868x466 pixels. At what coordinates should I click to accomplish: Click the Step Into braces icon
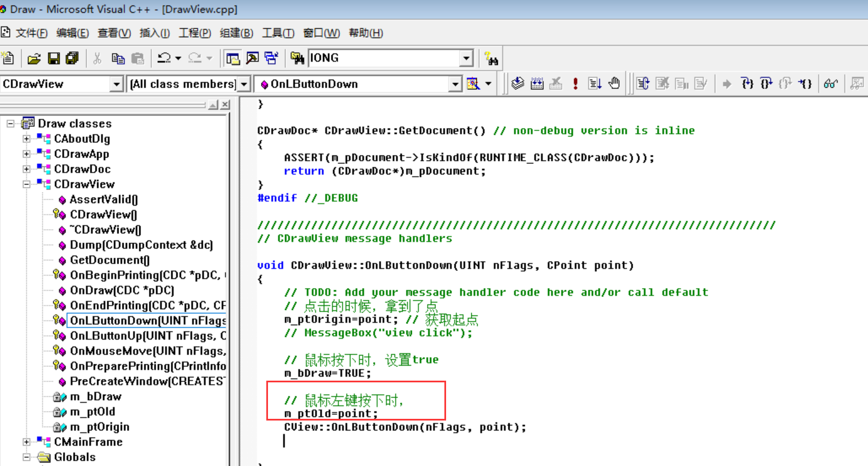pyautogui.click(x=747, y=84)
